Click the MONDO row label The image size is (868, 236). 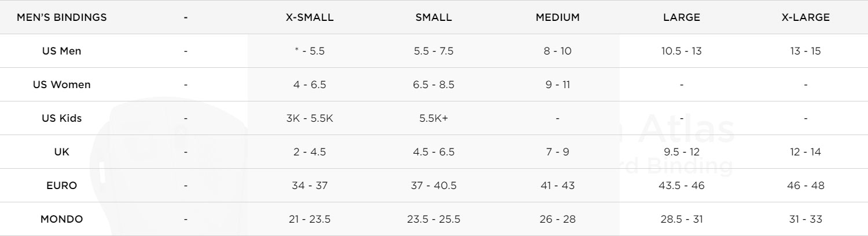click(62, 219)
